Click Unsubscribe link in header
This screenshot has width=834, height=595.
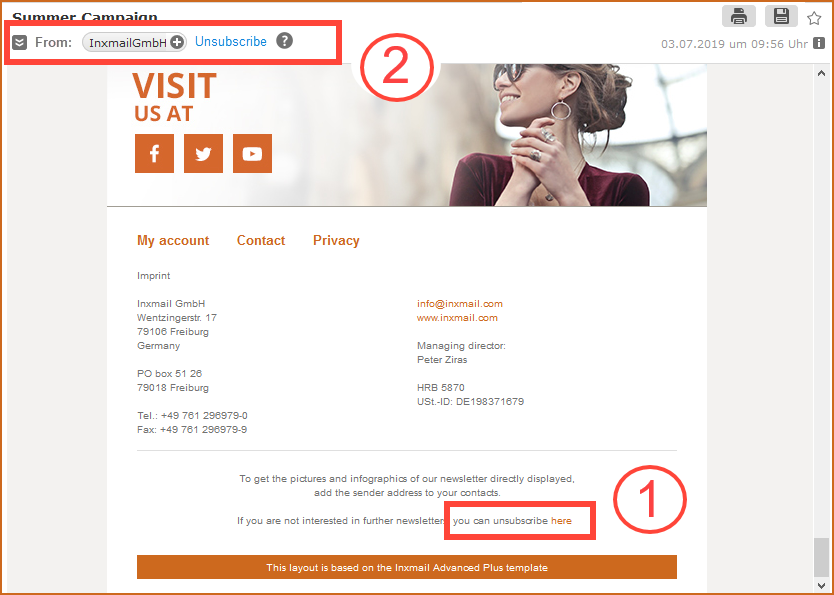(231, 41)
